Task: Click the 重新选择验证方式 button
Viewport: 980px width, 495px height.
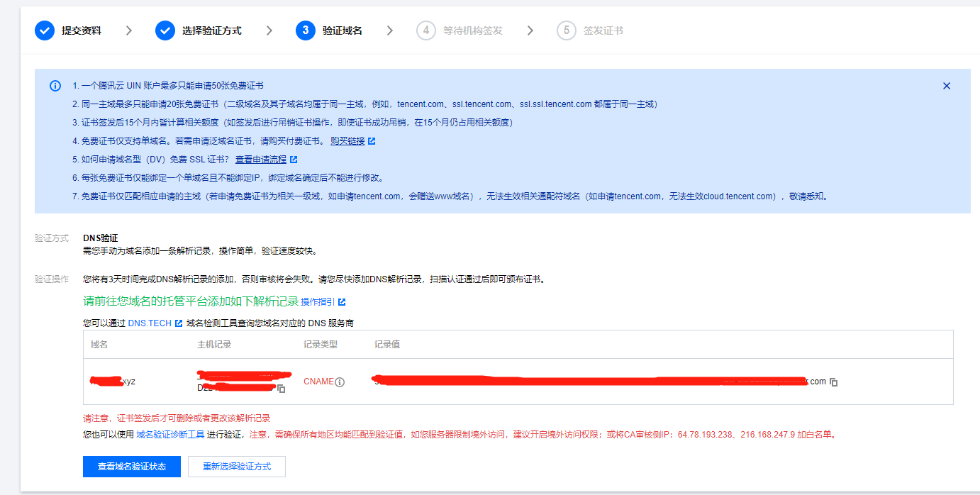Action: [x=236, y=467]
